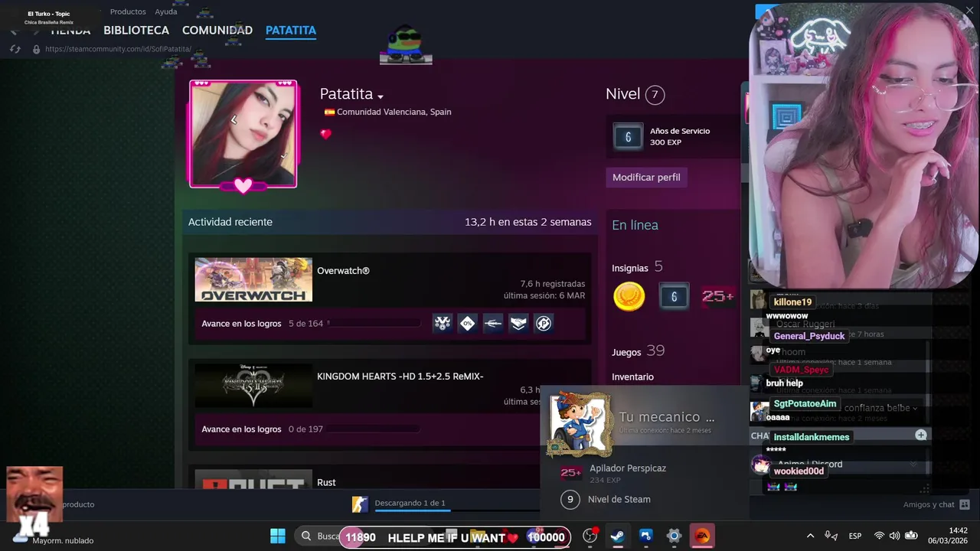This screenshot has height=551, width=980.
Task: Click the fifth Overwatch achievement icon
Action: click(544, 323)
